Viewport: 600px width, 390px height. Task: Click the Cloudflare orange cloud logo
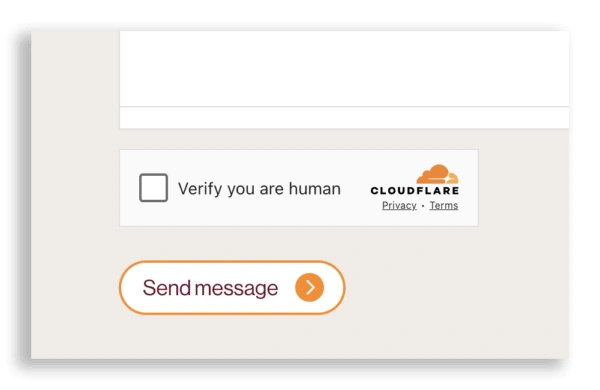click(437, 175)
